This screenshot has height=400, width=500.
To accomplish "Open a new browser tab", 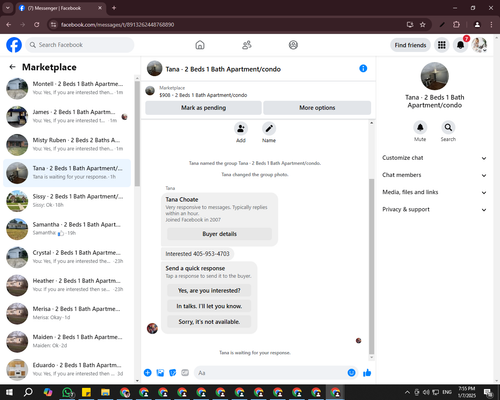I will 114,8.
